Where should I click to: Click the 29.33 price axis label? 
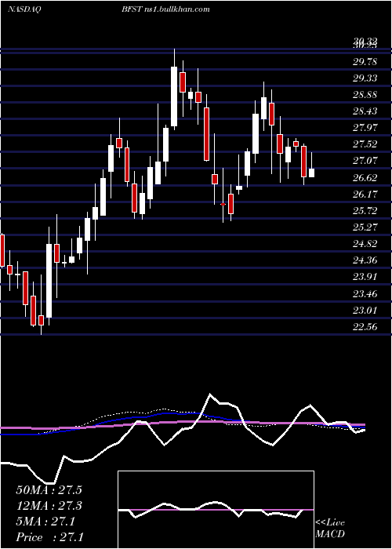tap(365, 78)
